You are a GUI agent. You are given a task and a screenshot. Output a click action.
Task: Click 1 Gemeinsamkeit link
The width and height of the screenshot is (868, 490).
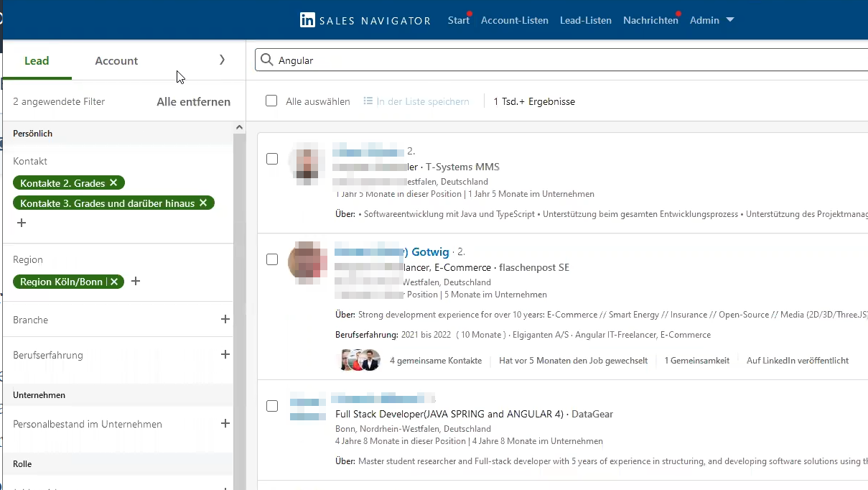tap(697, 361)
